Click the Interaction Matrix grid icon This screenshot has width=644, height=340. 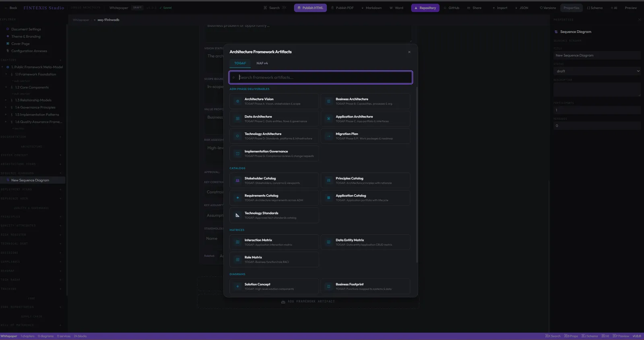click(237, 242)
